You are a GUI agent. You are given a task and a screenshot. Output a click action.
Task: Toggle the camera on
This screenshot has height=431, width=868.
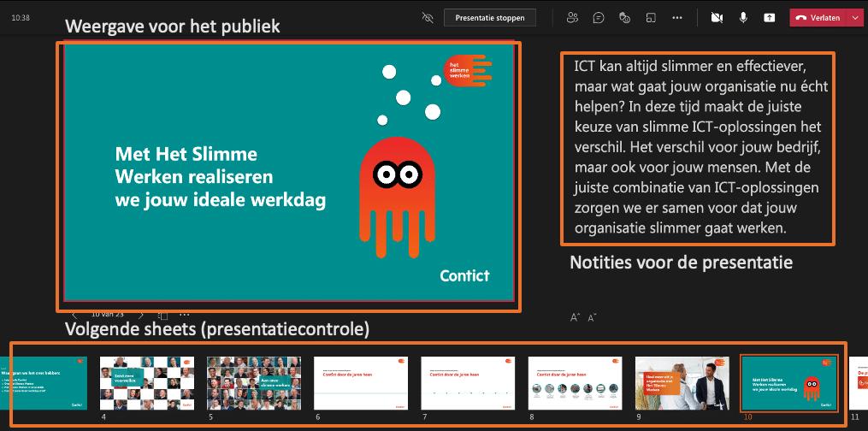(x=717, y=17)
